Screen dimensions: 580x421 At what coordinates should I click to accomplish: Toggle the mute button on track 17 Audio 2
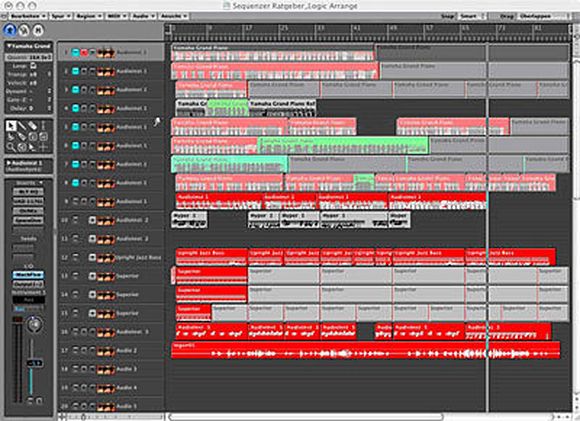[75, 350]
